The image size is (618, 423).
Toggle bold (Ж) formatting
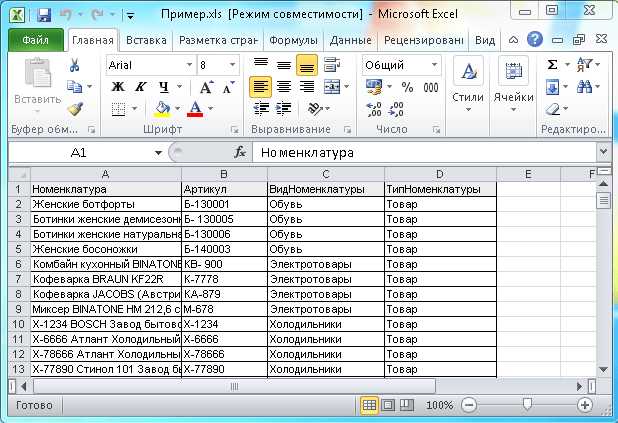[117, 87]
